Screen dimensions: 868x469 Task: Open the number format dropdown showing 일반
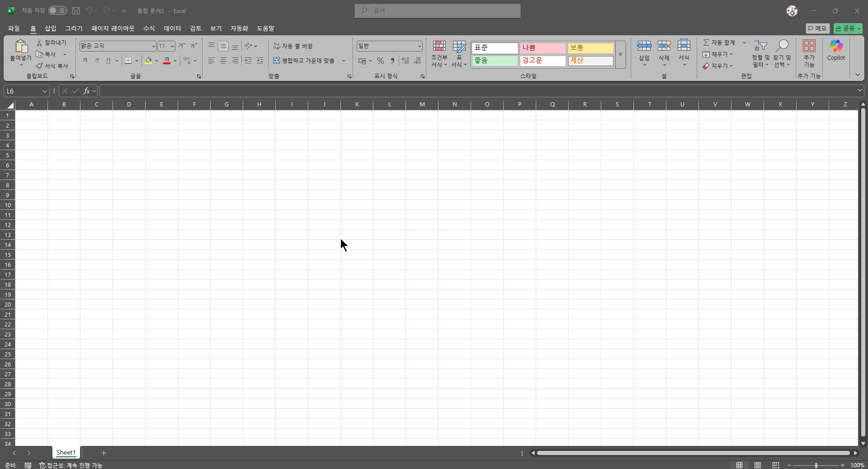coord(420,46)
